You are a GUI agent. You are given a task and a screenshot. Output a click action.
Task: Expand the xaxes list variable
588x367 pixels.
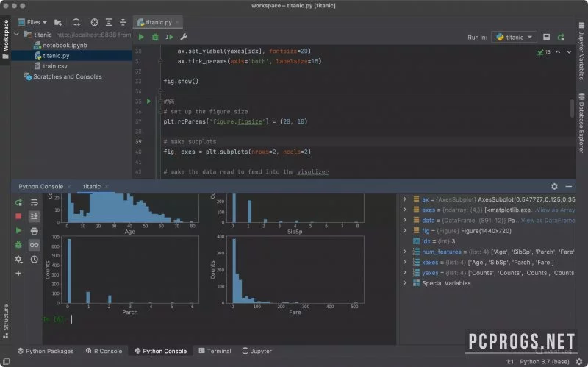click(405, 263)
